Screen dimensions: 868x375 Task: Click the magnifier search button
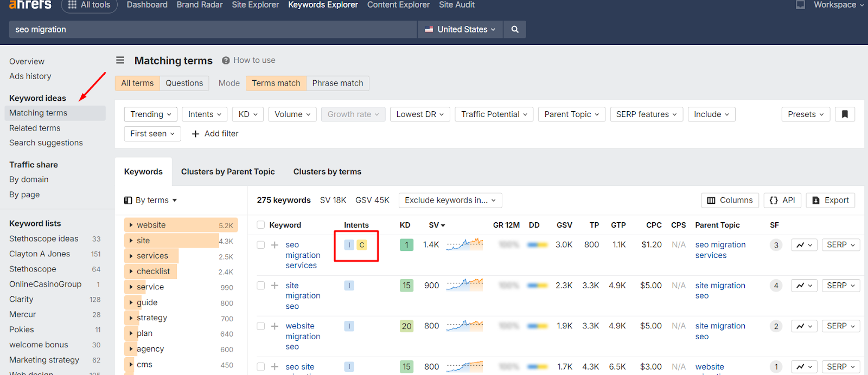515,29
